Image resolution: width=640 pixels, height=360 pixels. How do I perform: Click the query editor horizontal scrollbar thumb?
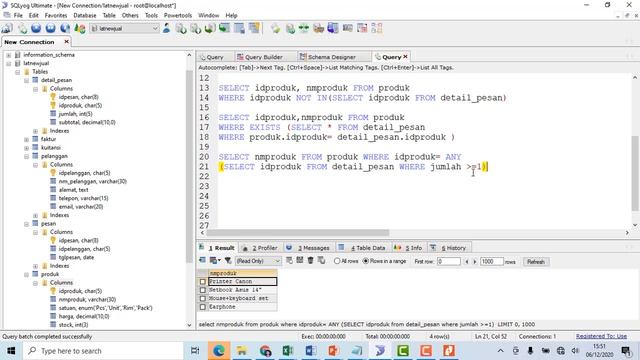click(x=298, y=233)
